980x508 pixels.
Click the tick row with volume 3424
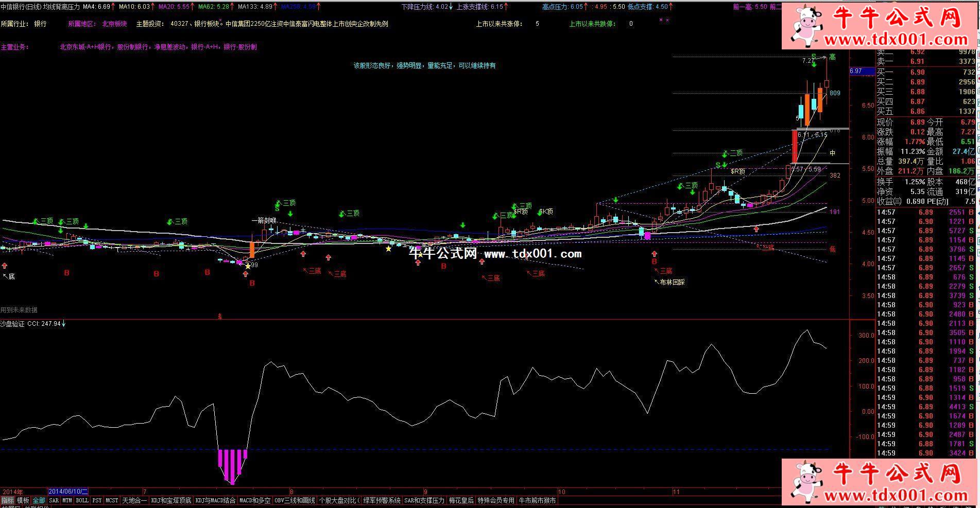coord(926,453)
